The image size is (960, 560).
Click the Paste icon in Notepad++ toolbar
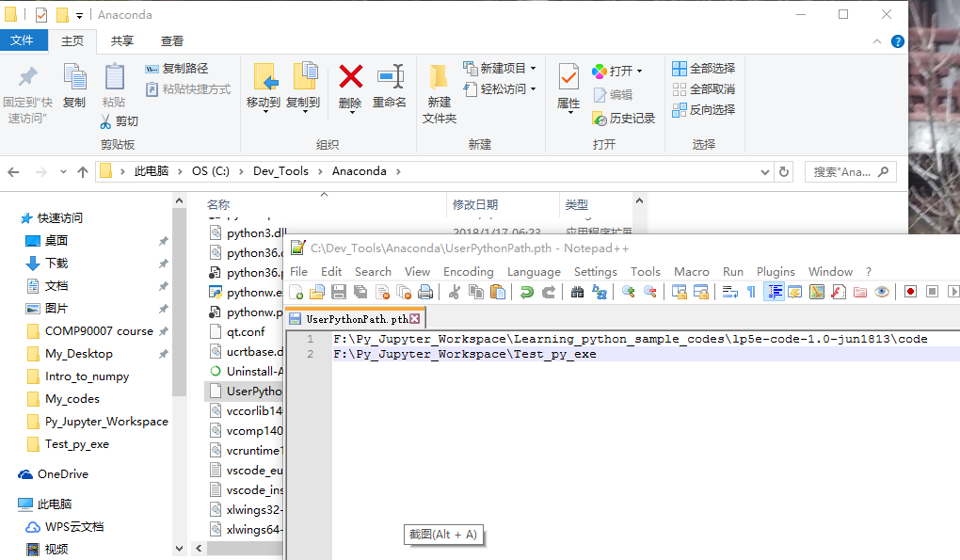(498, 292)
